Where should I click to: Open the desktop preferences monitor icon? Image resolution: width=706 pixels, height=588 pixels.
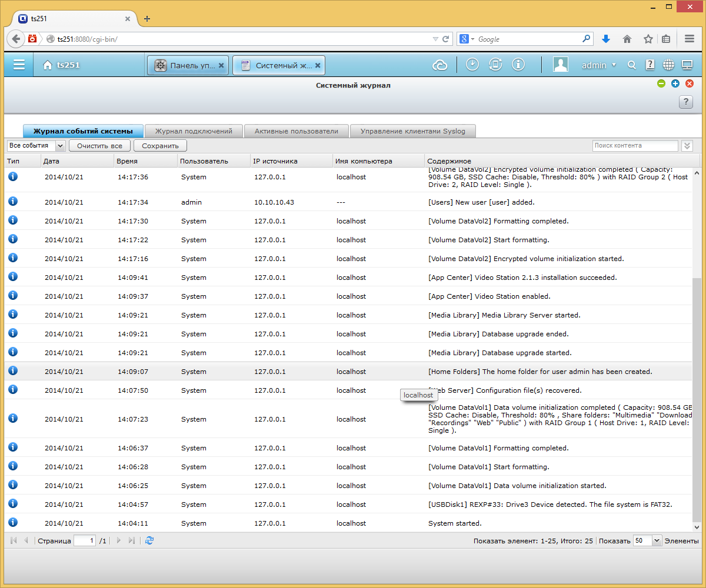click(x=687, y=65)
